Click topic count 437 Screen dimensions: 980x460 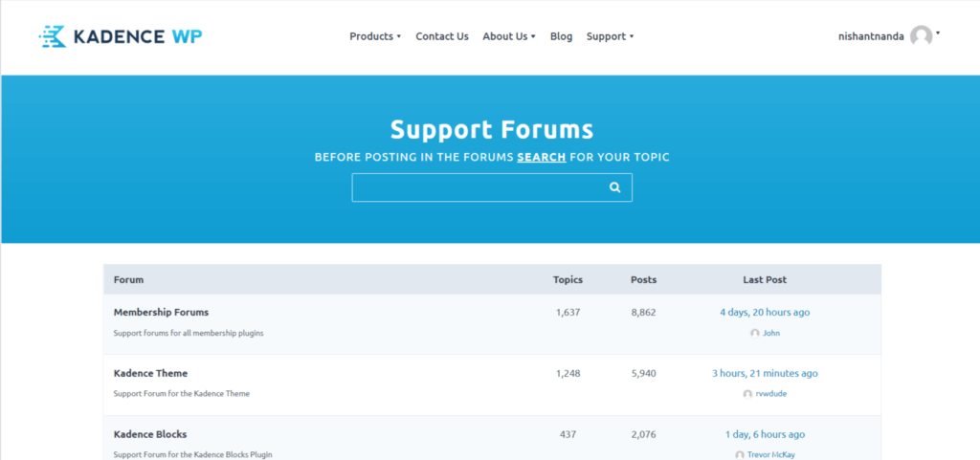click(x=568, y=434)
